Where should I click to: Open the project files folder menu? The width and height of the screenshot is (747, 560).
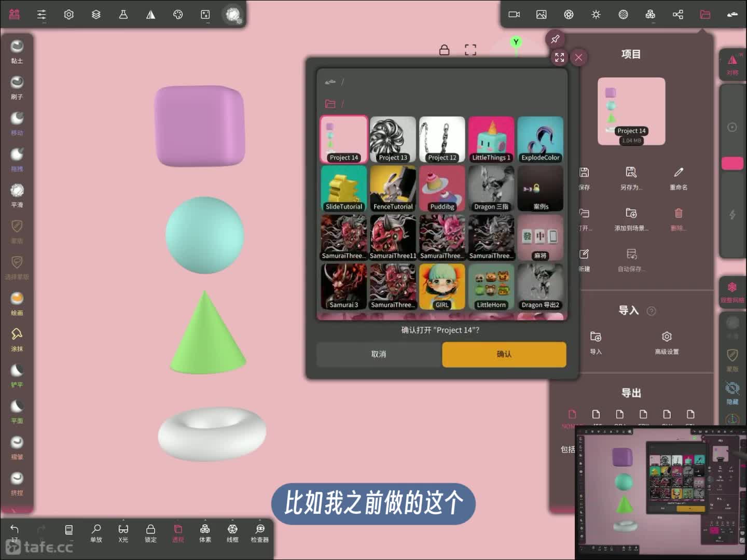(x=705, y=15)
